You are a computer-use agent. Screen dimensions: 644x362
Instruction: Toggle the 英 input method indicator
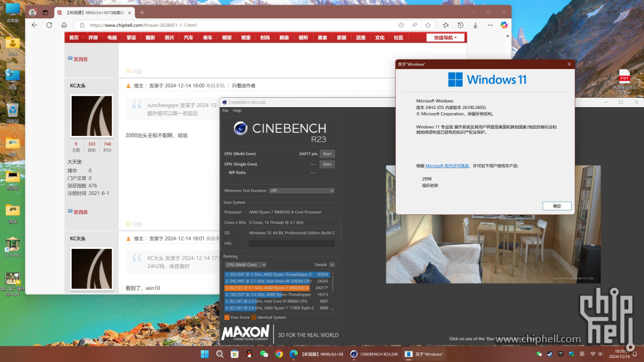(582, 354)
